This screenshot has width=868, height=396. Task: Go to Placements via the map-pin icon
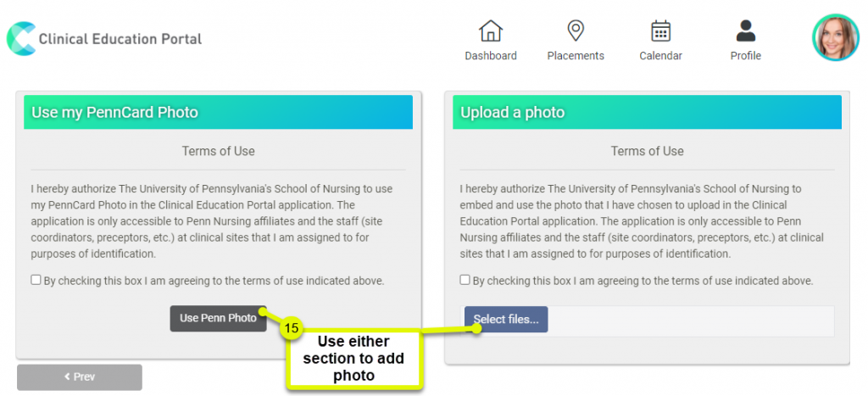click(576, 31)
